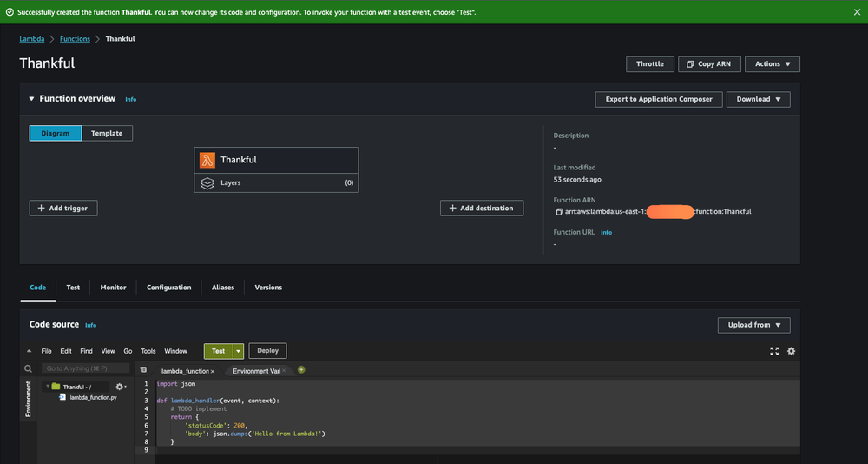Click the tab list icon left of editor tabs
868x464 pixels.
[x=143, y=370]
